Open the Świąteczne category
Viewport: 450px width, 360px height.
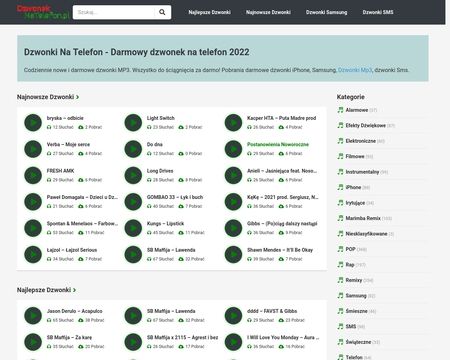[358, 342]
